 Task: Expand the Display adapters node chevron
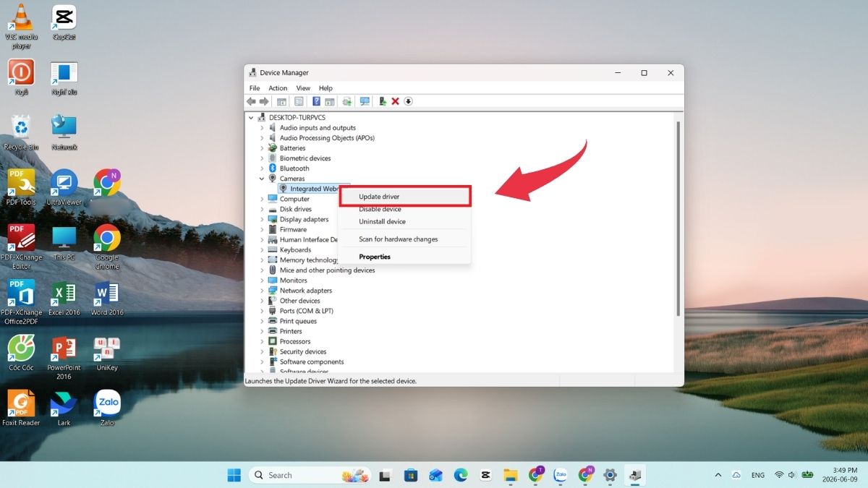click(262, 219)
